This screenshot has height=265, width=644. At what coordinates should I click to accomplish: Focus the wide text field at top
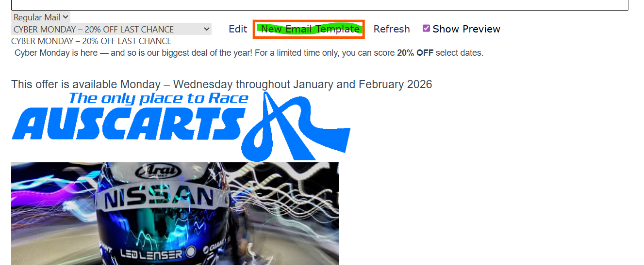320,5
